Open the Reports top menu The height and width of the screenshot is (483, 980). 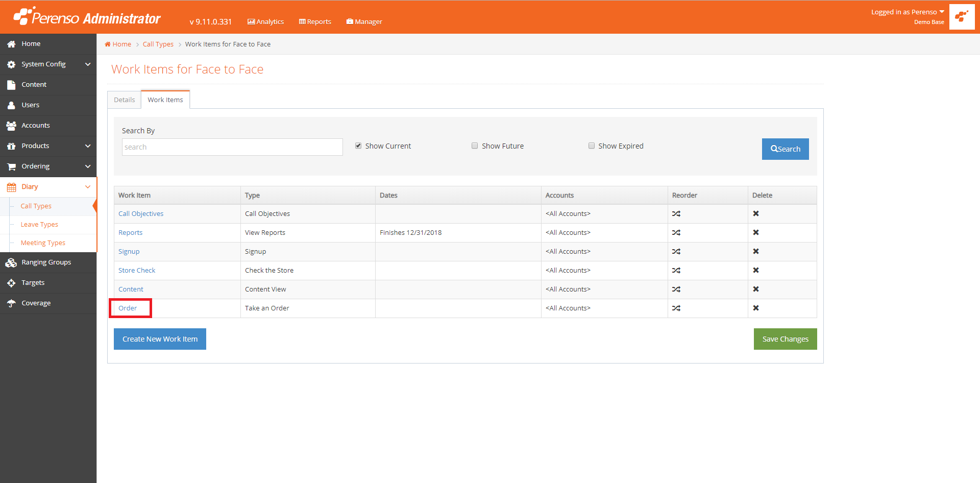315,21
